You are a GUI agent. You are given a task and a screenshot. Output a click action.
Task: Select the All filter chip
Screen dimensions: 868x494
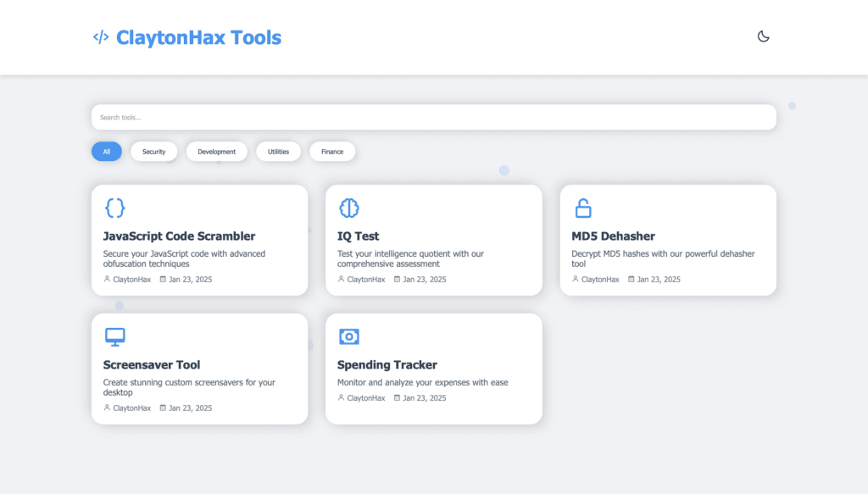coord(107,152)
